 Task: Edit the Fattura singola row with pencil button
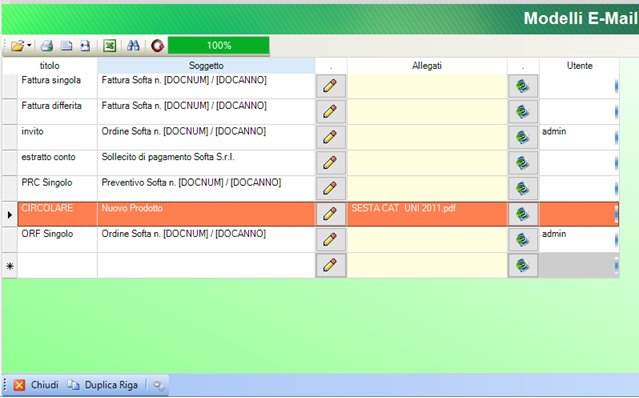(x=331, y=86)
